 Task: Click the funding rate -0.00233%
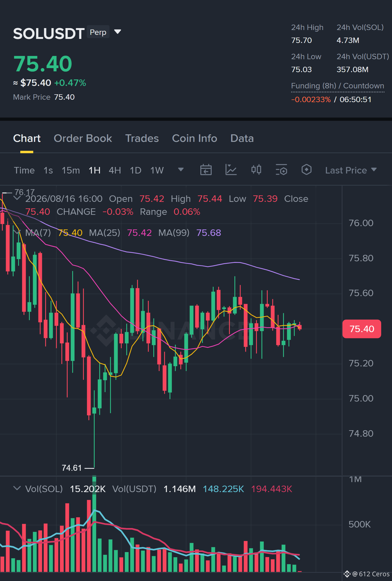tap(311, 99)
